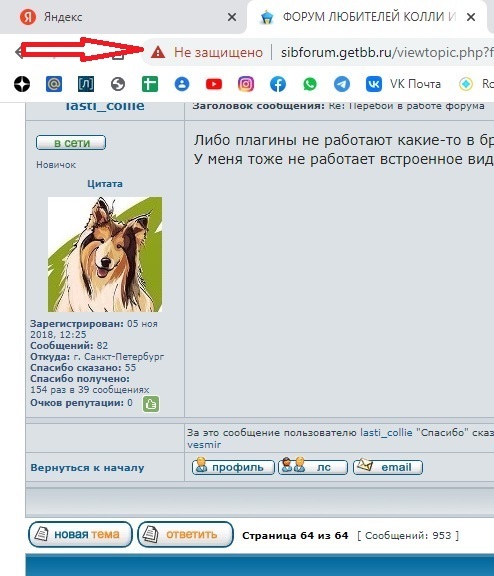This screenshot has height=576, width=494.
Task: Click the email button
Action: (x=387, y=467)
